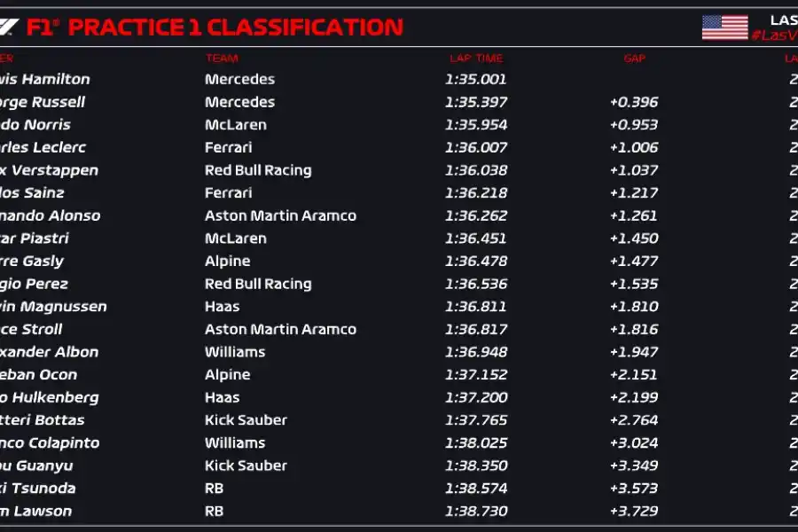Click Verstappen's gap value +1.037
Viewport: 798px width, 532px height.
point(633,170)
